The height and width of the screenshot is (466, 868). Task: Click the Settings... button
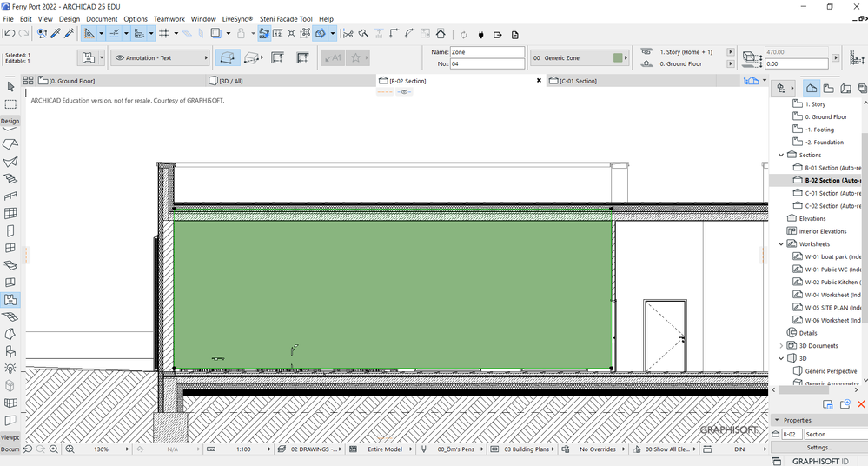point(818,448)
